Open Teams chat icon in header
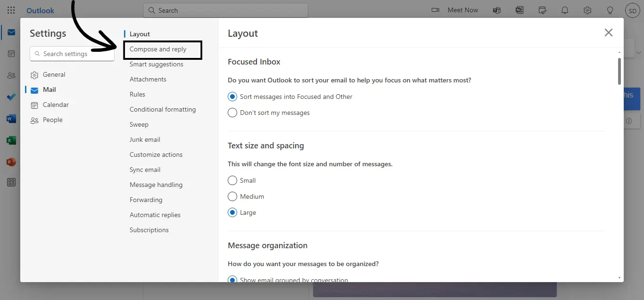Screen dimensions: 644x300 [497, 10]
